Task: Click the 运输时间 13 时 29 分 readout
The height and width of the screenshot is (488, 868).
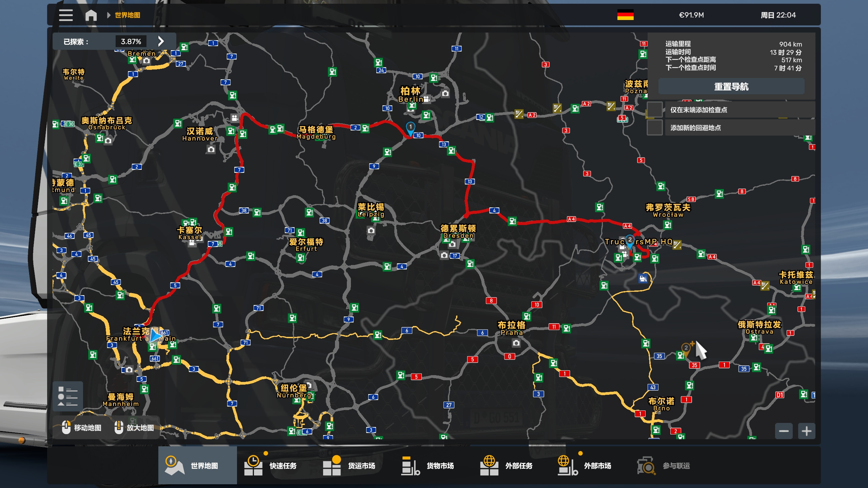Action: point(733,52)
